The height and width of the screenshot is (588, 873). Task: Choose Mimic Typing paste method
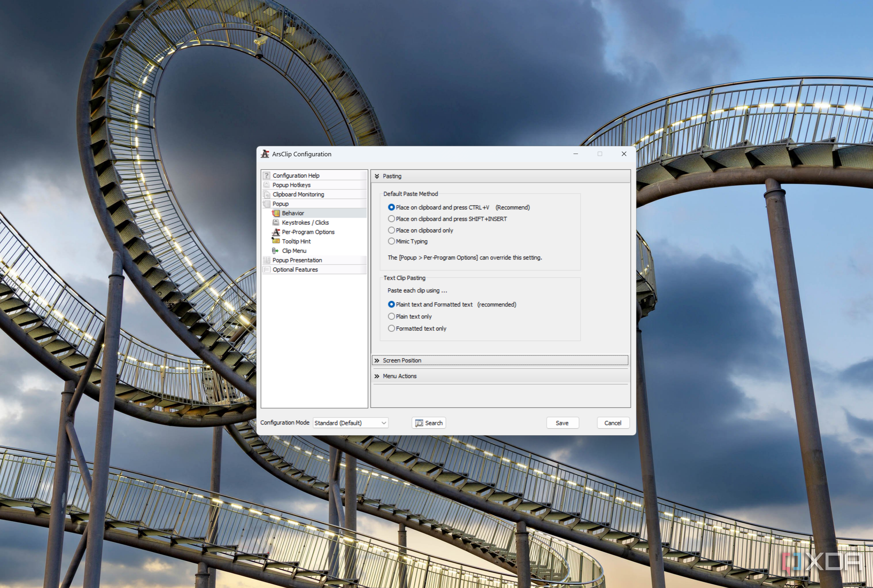coord(391,241)
